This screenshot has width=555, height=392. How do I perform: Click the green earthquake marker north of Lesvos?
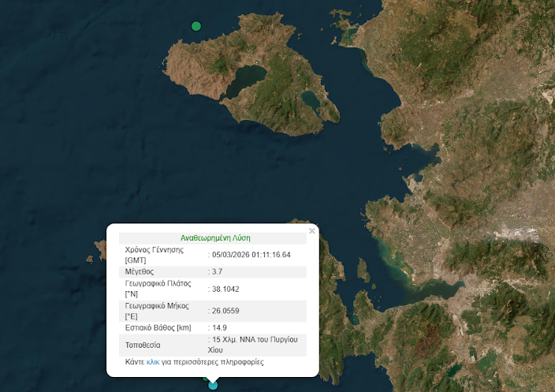196,26
